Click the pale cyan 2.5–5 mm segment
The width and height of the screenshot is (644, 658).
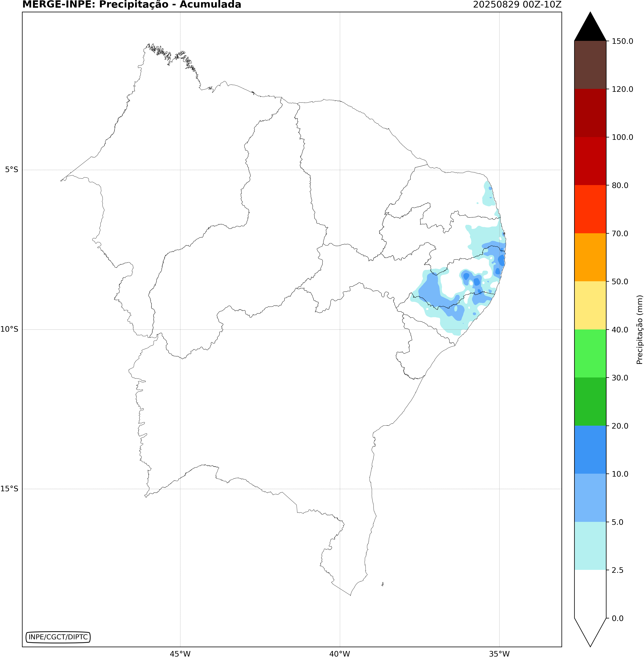(590, 546)
